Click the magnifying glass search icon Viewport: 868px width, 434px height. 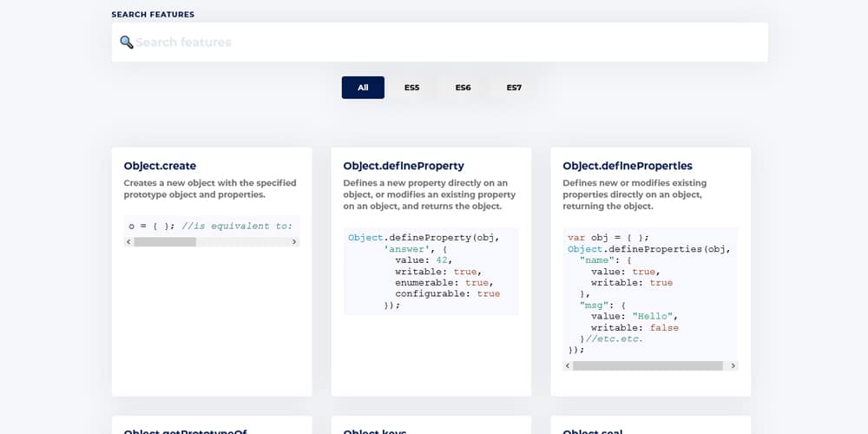[127, 42]
